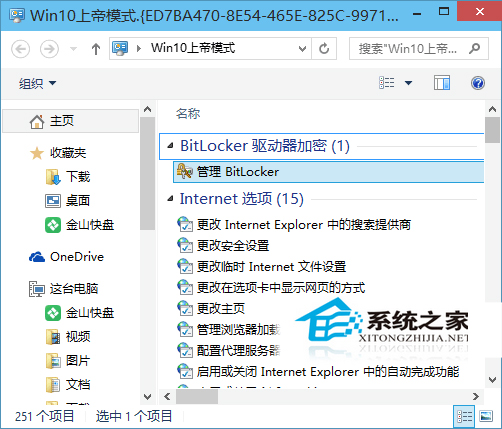Image resolution: width=502 pixels, height=429 pixels.
Task: Go forward with the forward arrow button
Action: [49, 49]
